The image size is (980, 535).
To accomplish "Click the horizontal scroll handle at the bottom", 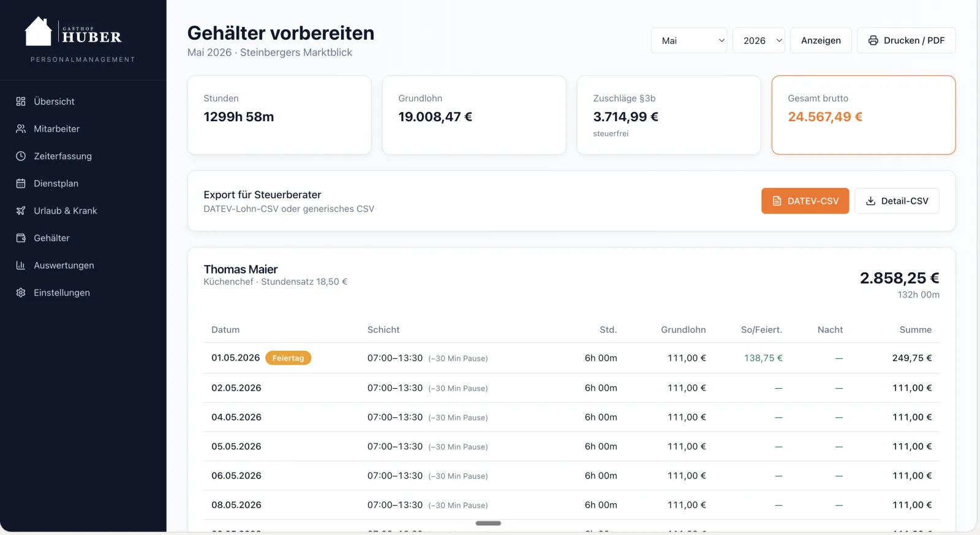I will pos(488,523).
